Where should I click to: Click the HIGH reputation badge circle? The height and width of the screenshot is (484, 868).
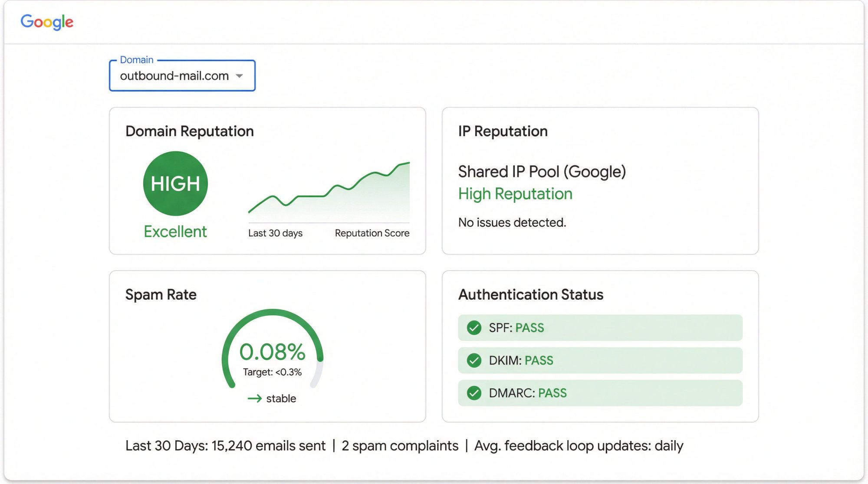175,183
